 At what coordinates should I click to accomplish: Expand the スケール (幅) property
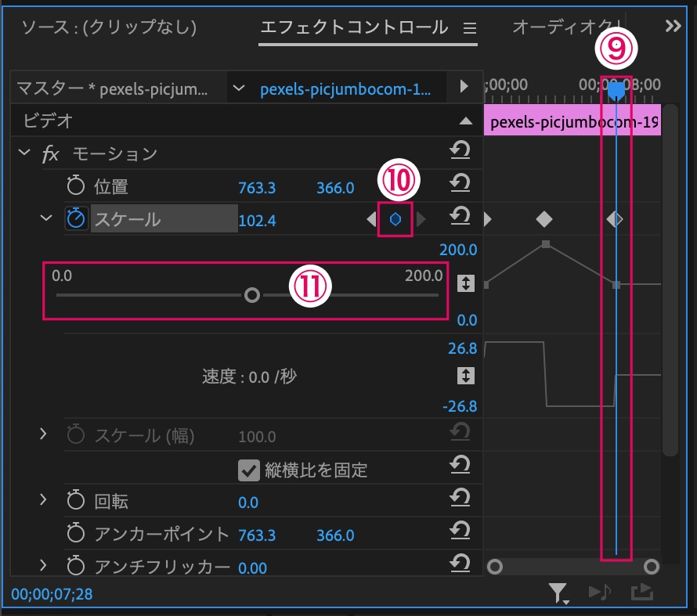coord(43,434)
